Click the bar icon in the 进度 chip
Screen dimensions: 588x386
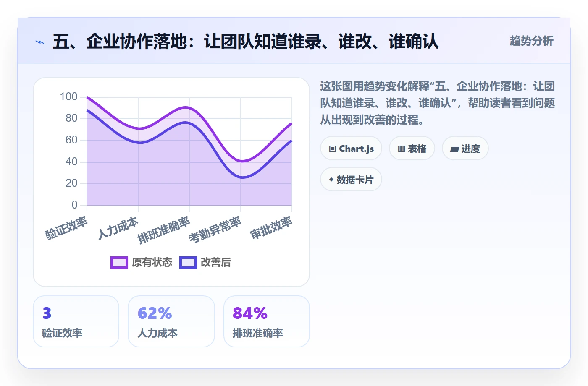coord(454,149)
